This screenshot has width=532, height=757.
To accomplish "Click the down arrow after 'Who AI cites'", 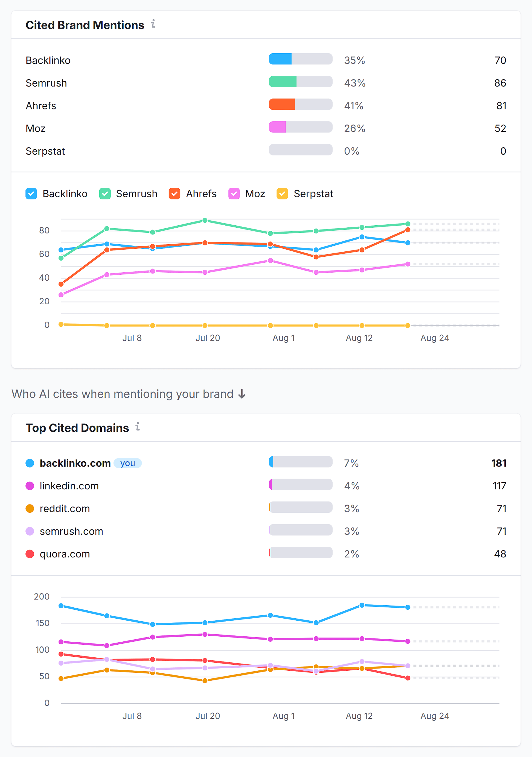I will click(242, 394).
